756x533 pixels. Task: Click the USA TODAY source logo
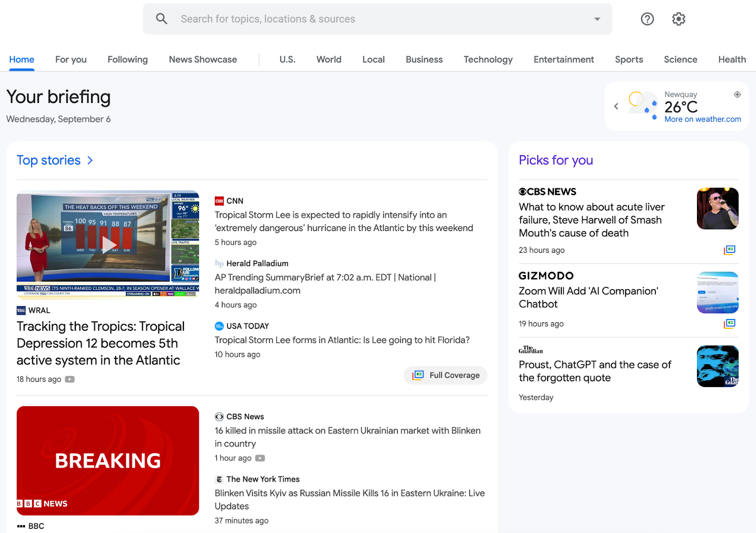pos(219,326)
